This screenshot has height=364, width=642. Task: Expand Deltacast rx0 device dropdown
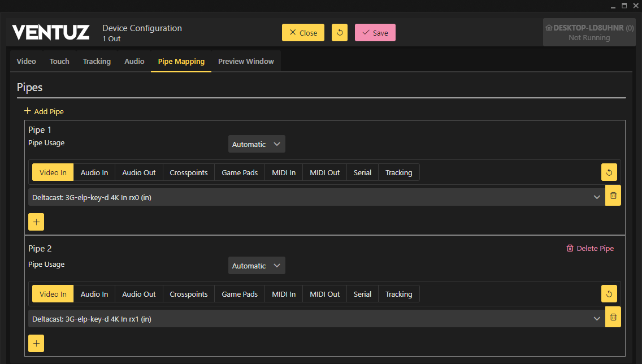coord(597,197)
